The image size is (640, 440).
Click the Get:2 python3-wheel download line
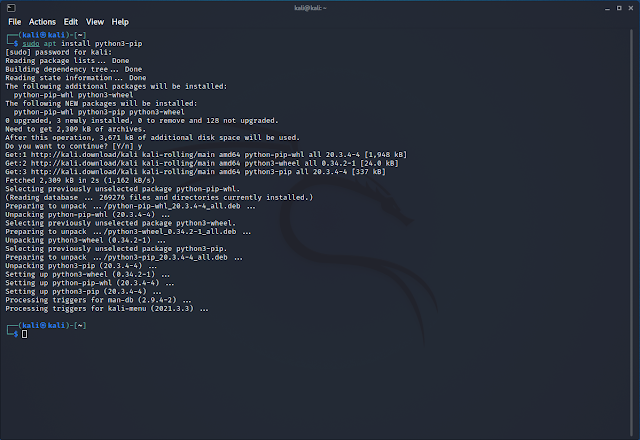pos(202,164)
